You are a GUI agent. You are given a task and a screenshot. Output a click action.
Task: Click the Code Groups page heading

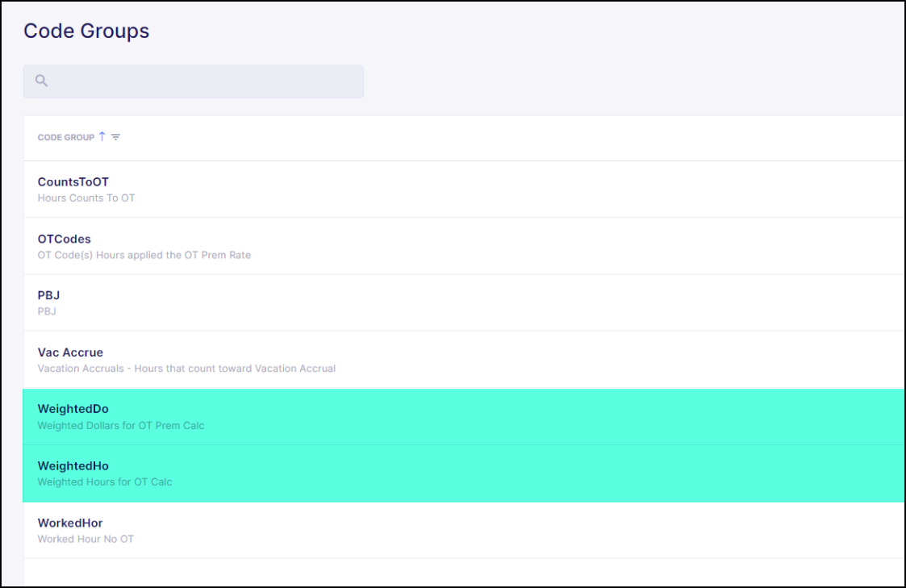click(x=86, y=31)
